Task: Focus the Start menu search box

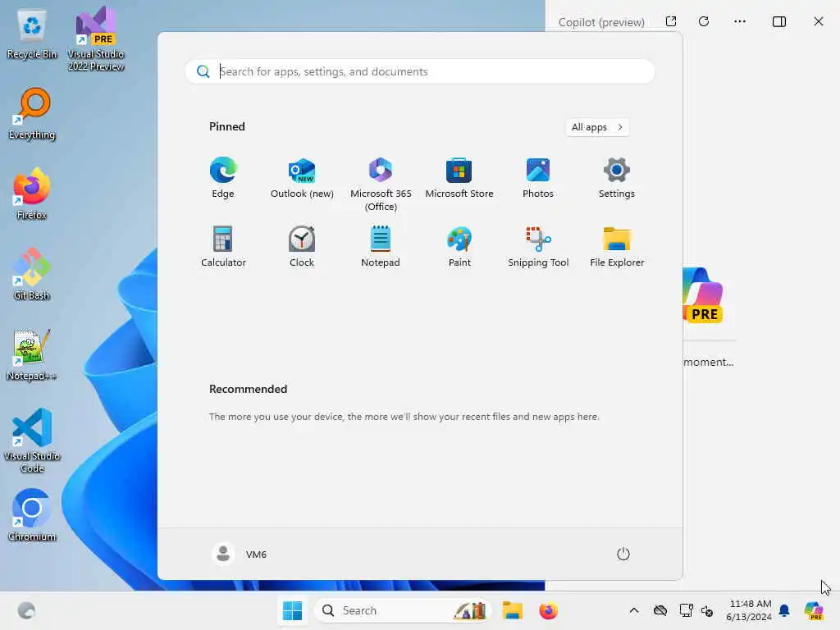Action: point(420,71)
